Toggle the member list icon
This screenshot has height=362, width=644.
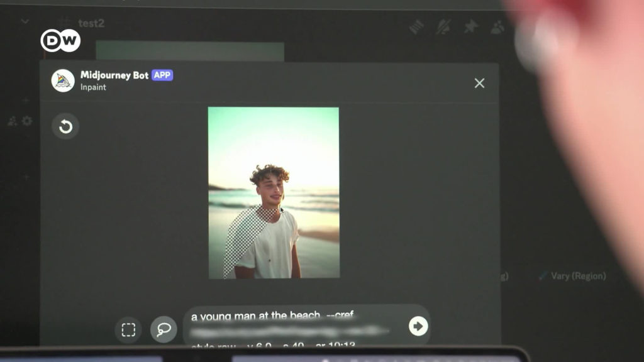click(497, 26)
